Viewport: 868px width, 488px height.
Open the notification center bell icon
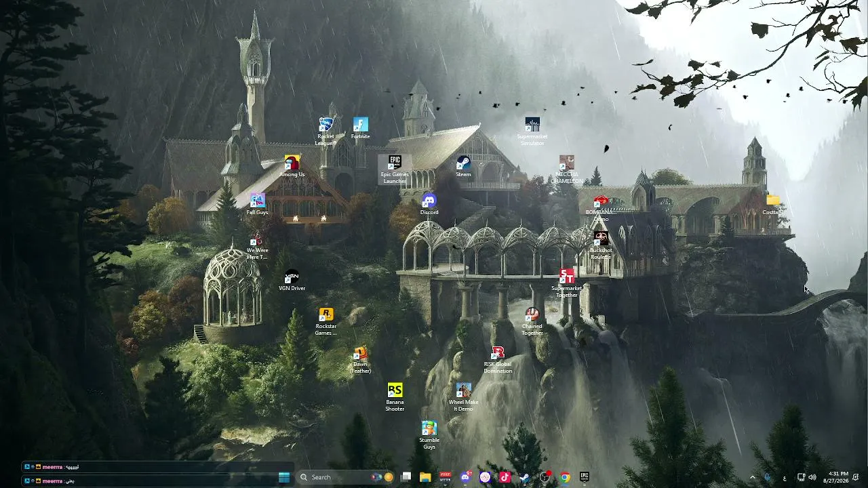coord(856,477)
